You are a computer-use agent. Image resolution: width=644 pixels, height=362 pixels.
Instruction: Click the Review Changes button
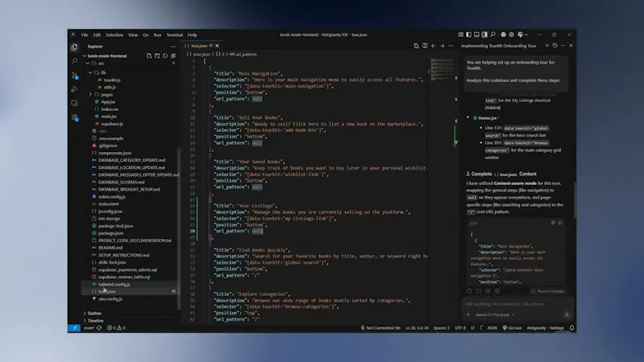(x=548, y=291)
